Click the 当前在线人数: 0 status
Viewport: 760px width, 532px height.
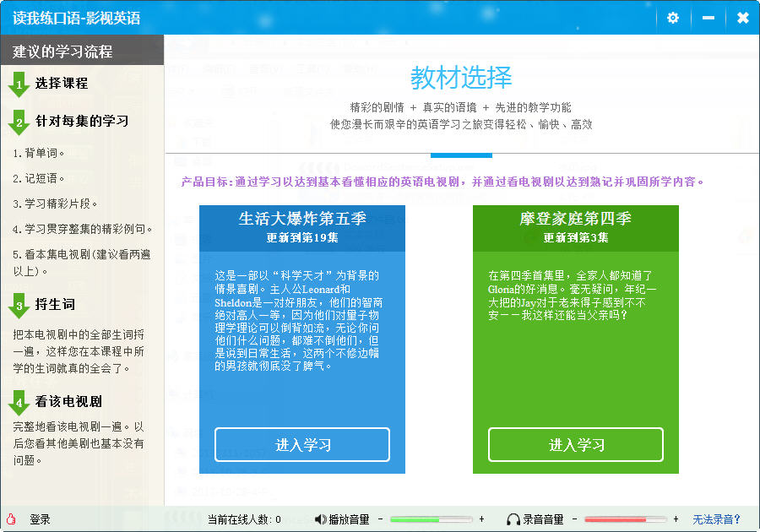(244, 519)
